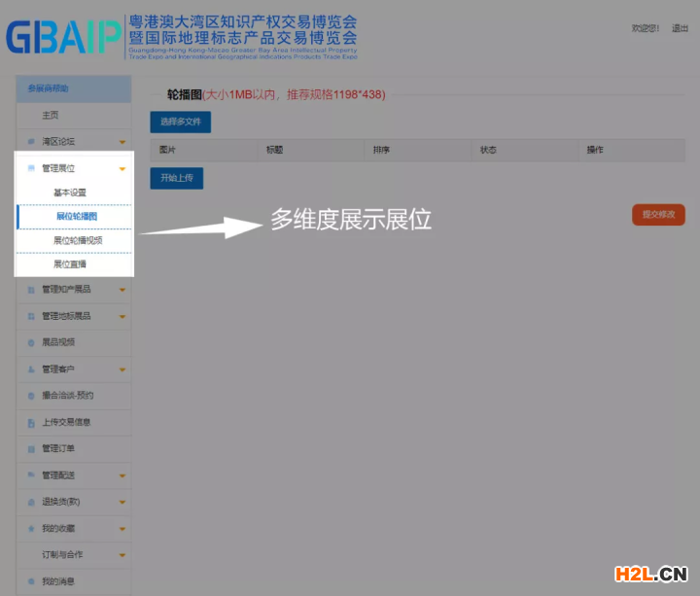700x596 pixels.
Task: Click the 参展商帮助 sidebar header
Action: [74, 88]
